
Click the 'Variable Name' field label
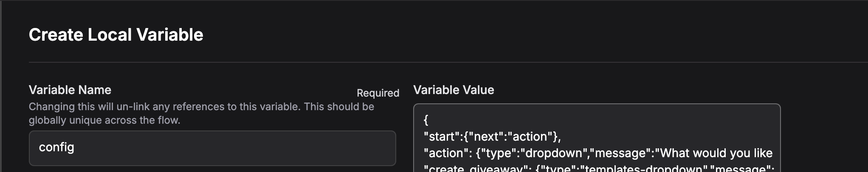70,90
